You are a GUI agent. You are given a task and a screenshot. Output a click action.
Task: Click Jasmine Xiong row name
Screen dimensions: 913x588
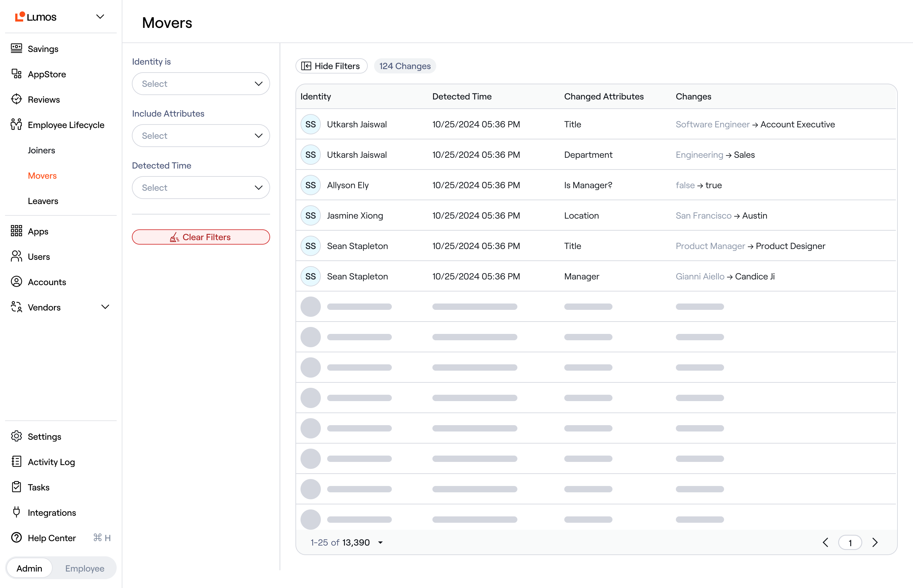[x=355, y=216]
